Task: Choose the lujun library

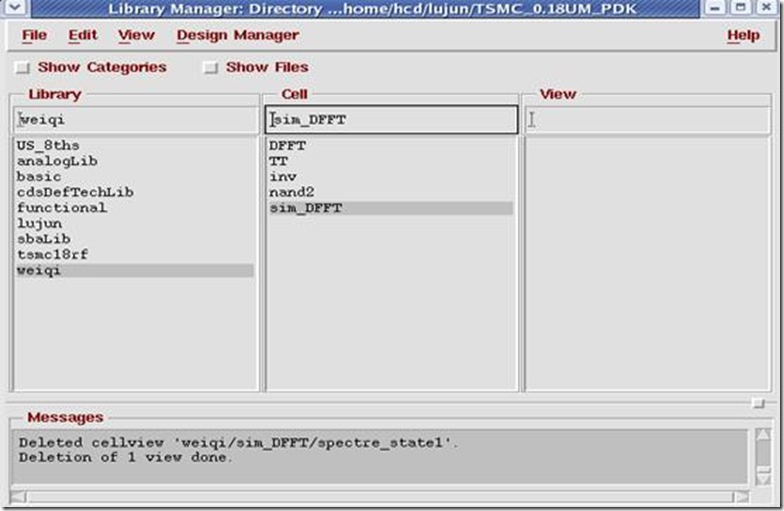Action: 39,224
